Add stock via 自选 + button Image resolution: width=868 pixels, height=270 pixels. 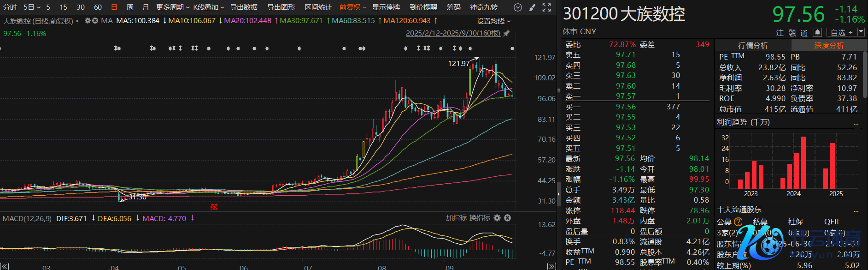click(x=841, y=32)
